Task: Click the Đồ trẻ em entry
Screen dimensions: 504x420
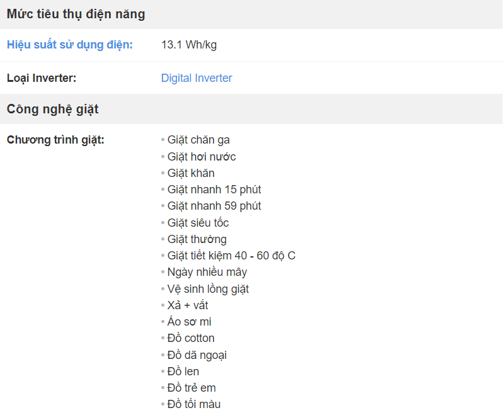Action: [x=192, y=388]
